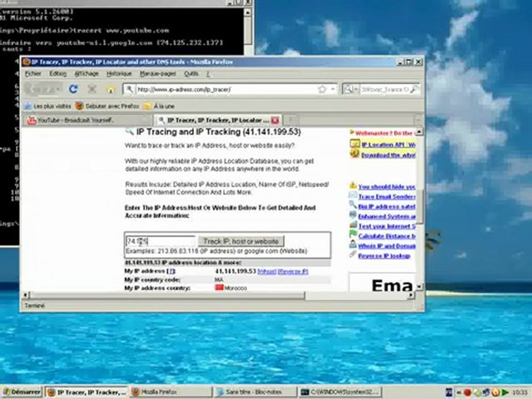Open the Reverse IP lookup link
Screen dimensions: 532x399
(384, 255)
